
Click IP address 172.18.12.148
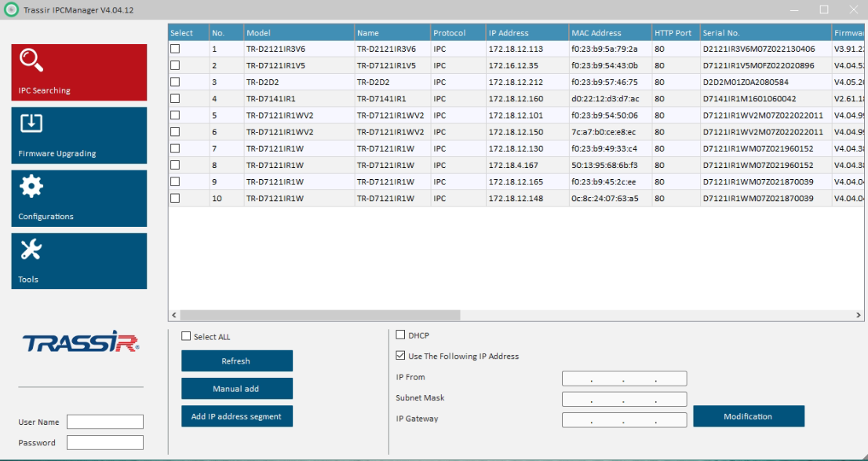pyautogui.click(x=516, y=199)
